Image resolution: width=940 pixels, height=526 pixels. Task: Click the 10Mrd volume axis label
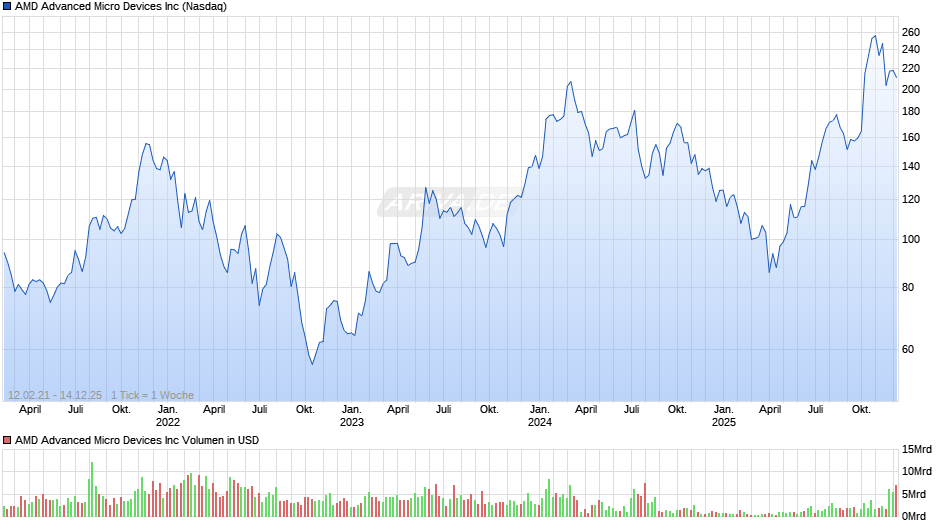tap(917, 471)
